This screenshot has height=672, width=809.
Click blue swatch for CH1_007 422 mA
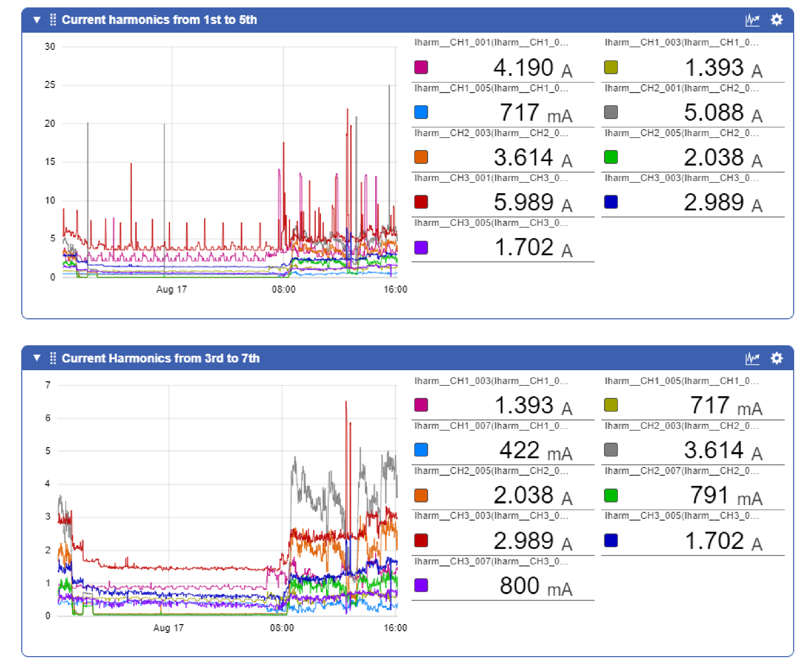pos(421,450)
